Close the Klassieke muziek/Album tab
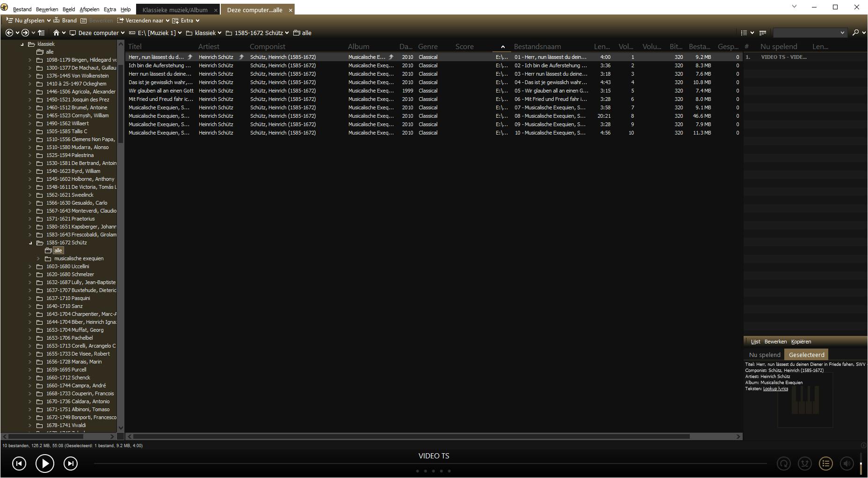868x478 pixels. point(216,10)
